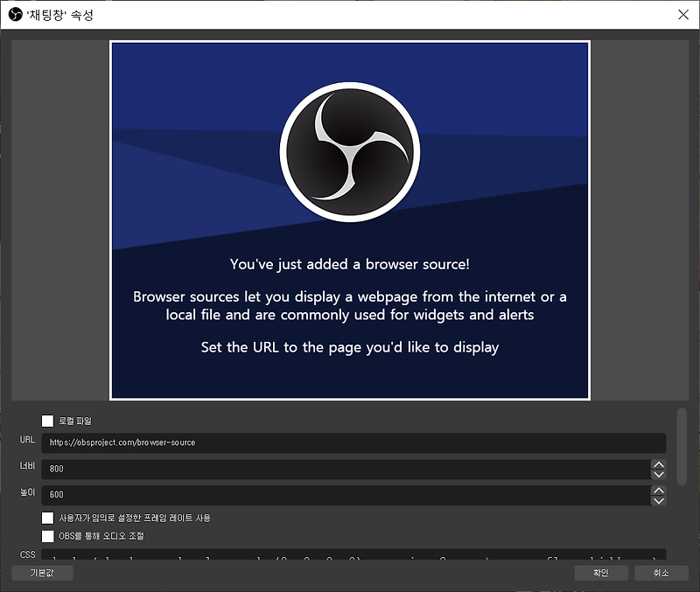700x592 pixels.
Task: Decrease 너비 width with down arrow
Action: [659, 474]
